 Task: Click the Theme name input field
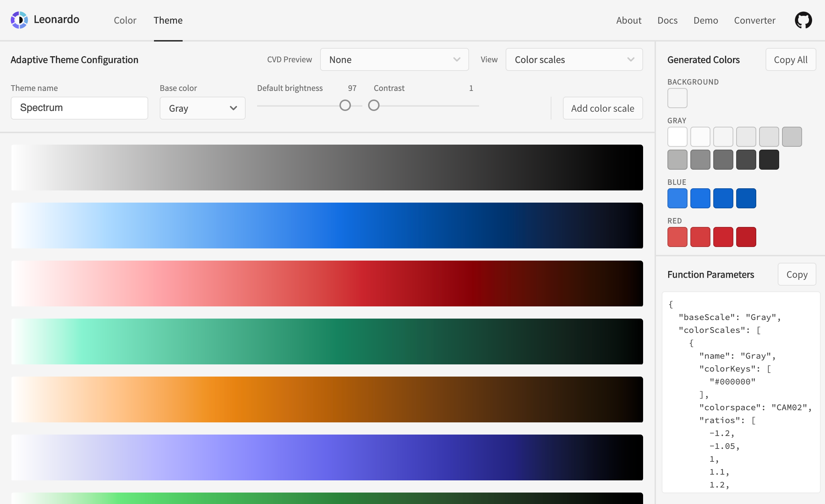click(79, 108)
